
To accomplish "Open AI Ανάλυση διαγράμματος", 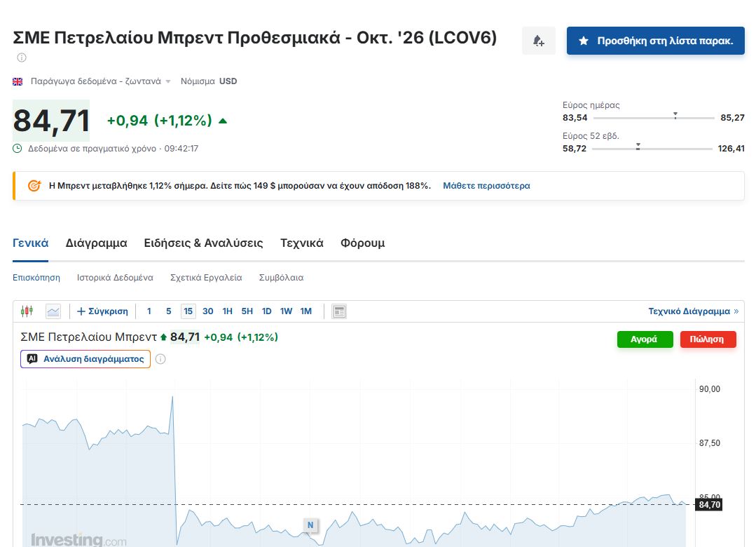I will pyautogui.click(x=85, y=359).
